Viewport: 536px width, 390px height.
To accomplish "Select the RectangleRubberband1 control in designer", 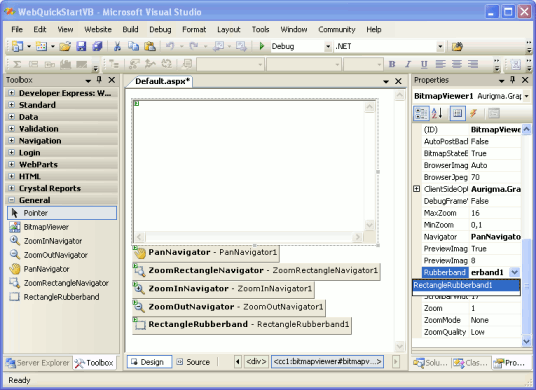I will 242,325.
